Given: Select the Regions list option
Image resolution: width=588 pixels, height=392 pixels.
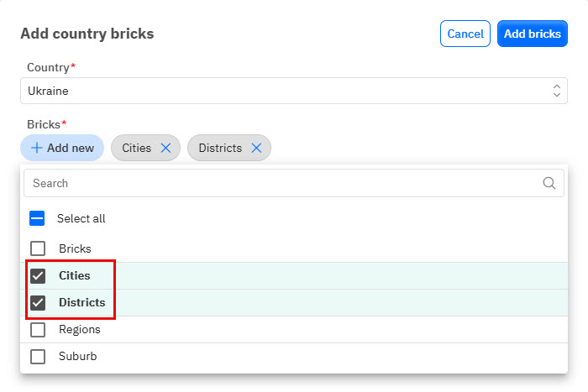Looking at the screenshot, I should 80,330.
